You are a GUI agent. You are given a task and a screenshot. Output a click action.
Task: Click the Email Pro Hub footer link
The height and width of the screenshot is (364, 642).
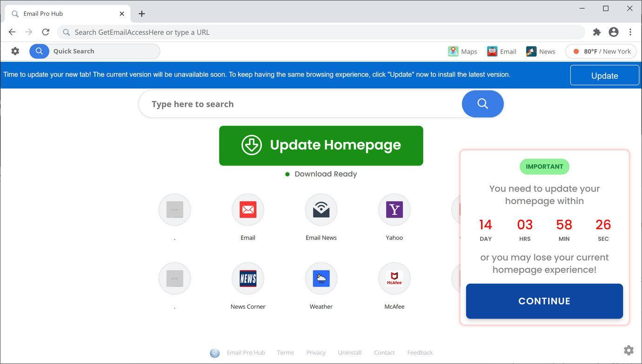click(246, 352)
